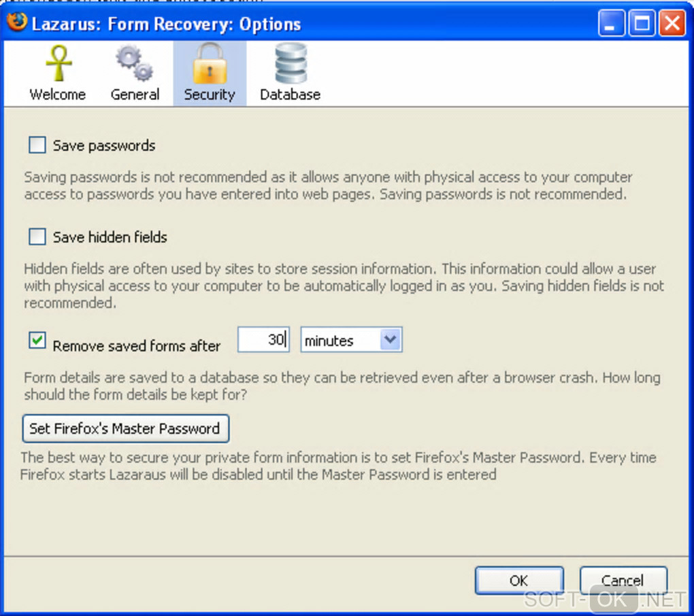Select the Security padlock icon
This screenshot has height=616, width=694.
click(210, 63)
